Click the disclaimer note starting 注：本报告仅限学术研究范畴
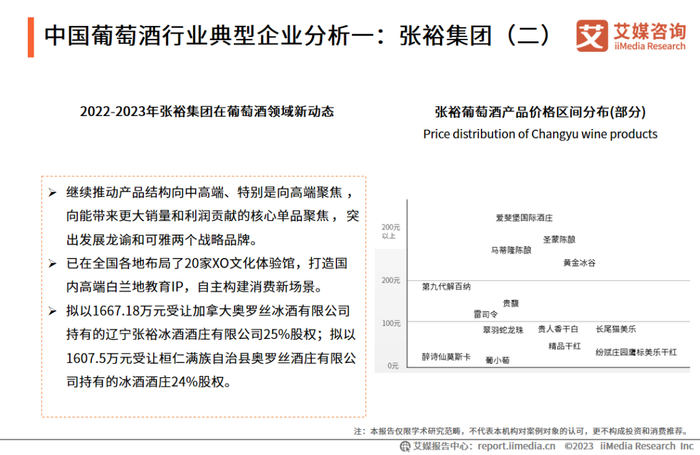 521,431
